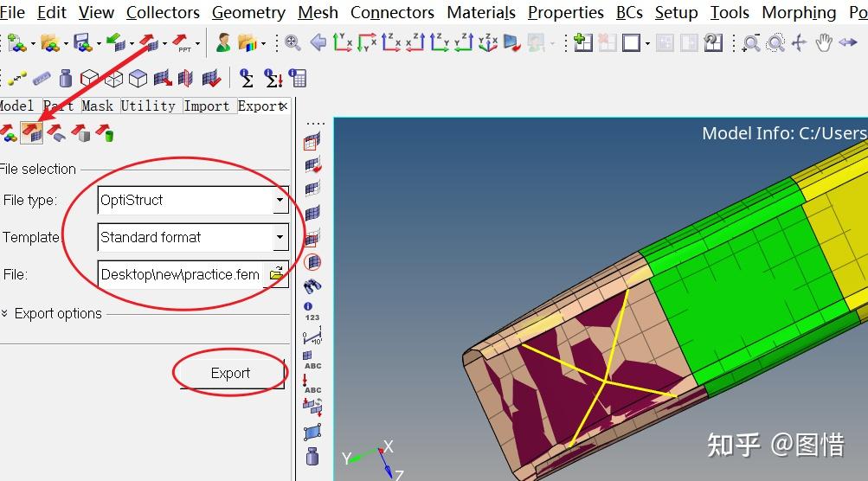
Task: Click the Open Session color folder icon
Action: (248, 42)
